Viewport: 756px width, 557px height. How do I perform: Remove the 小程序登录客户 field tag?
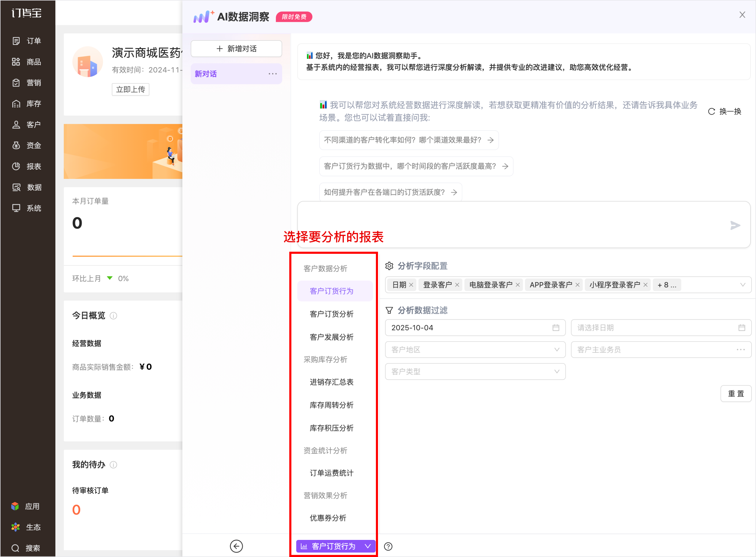[645, 285]
